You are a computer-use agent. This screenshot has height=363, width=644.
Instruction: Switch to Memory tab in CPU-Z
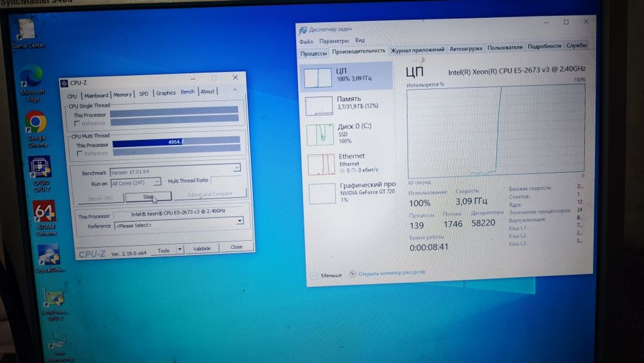122,95
